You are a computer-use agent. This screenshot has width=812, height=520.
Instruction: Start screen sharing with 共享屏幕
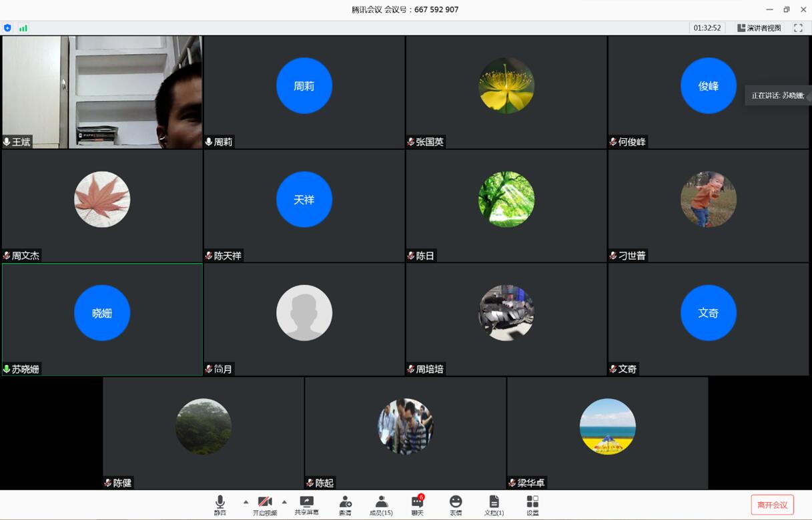coord(306,505)
